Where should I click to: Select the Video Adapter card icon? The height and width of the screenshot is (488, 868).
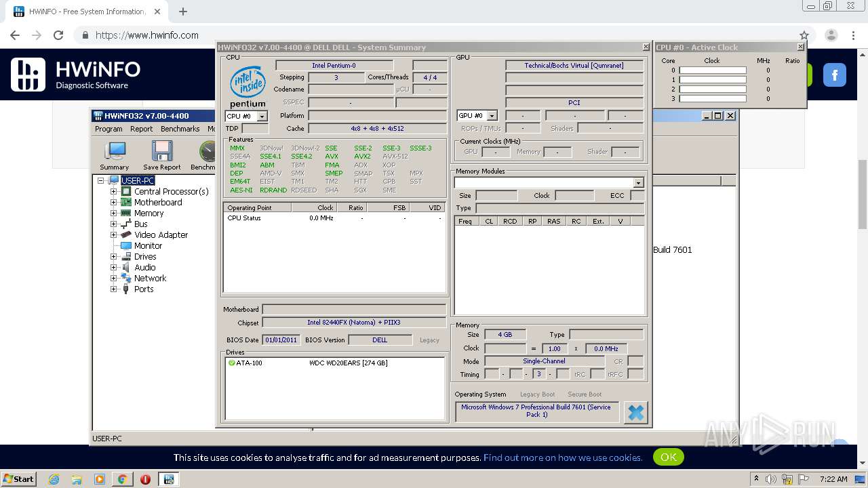(x=126, y=235)
